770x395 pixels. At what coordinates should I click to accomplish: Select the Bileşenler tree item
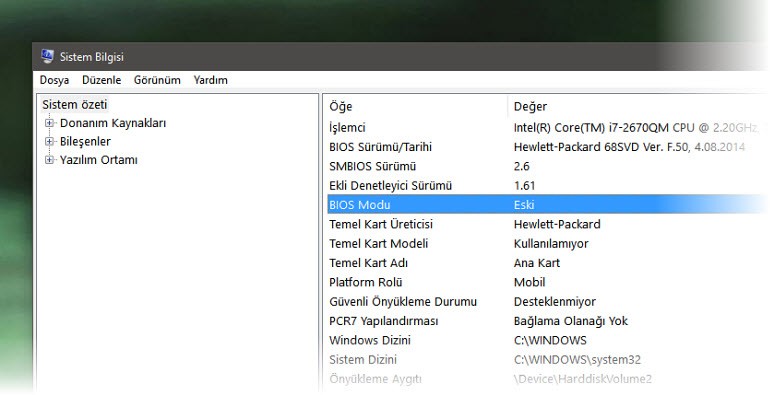coord(85,141)
